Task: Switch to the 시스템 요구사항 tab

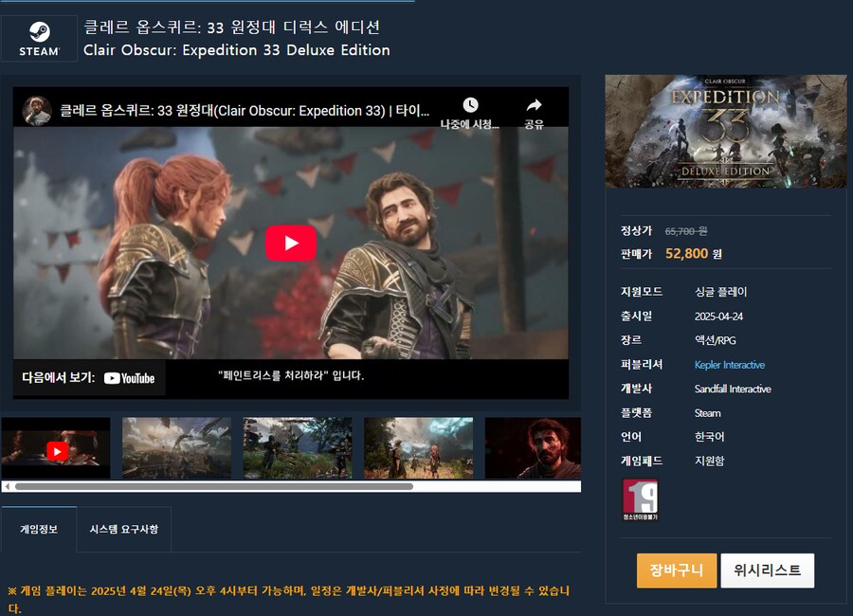Action: [124, 531]
